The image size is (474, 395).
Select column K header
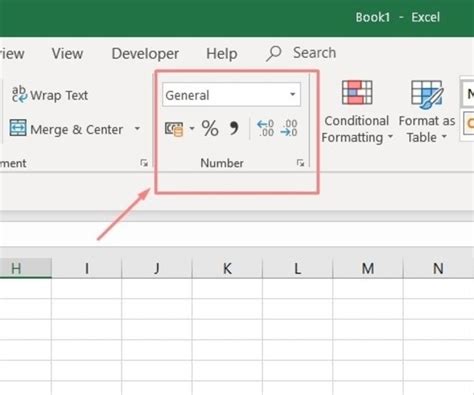(227, 268)
